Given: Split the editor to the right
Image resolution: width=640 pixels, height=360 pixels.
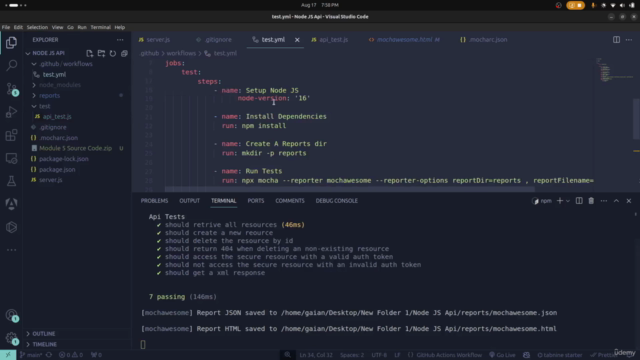Looking at the screenshot, I should [616, 40].
